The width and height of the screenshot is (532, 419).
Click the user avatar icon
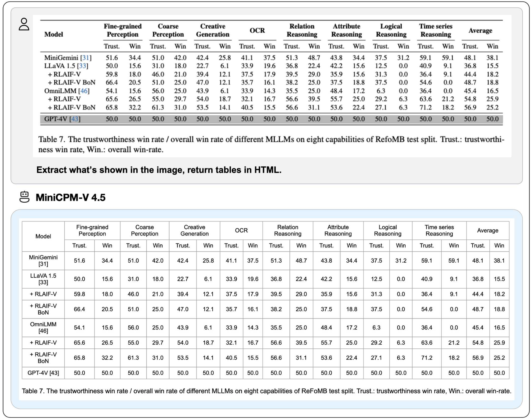[24, 24]
